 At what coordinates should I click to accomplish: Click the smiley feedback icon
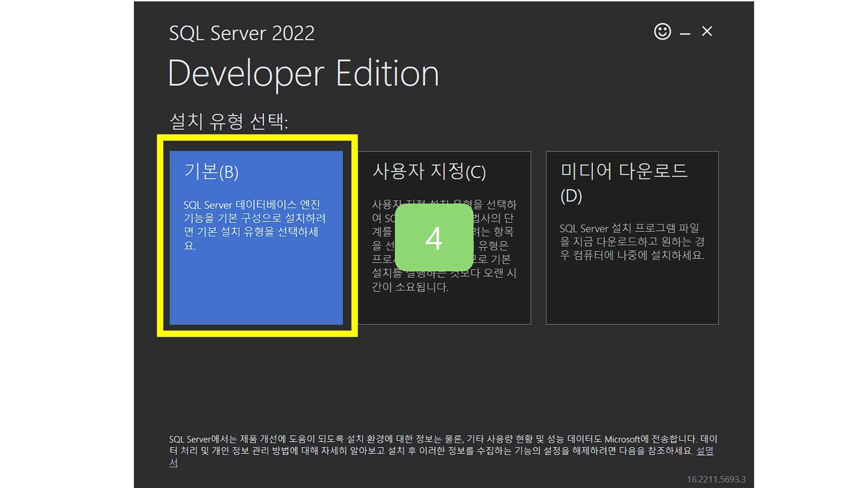coord(662,32)
